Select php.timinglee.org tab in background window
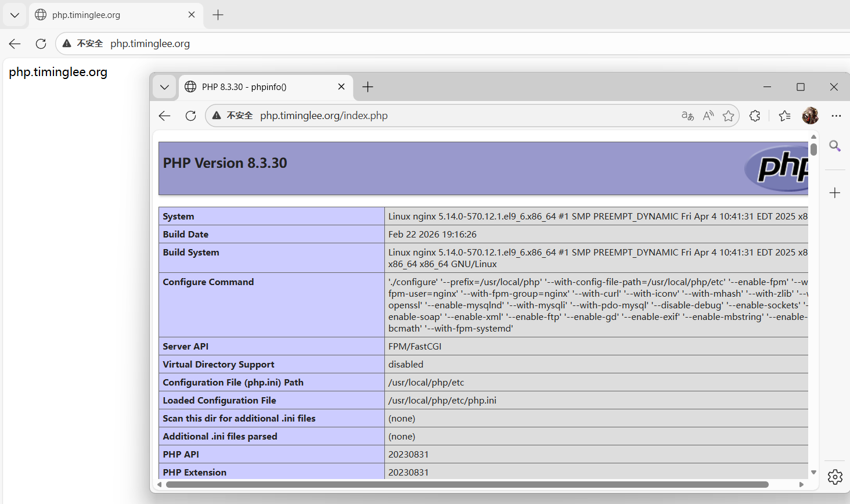850x504 pixels. coord(116,15)
